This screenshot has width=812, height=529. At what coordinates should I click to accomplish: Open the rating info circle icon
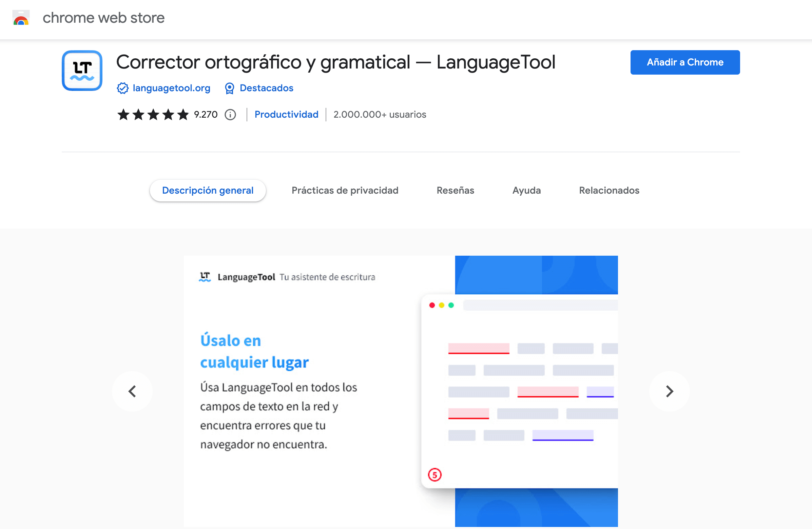(x=230, y=115)
